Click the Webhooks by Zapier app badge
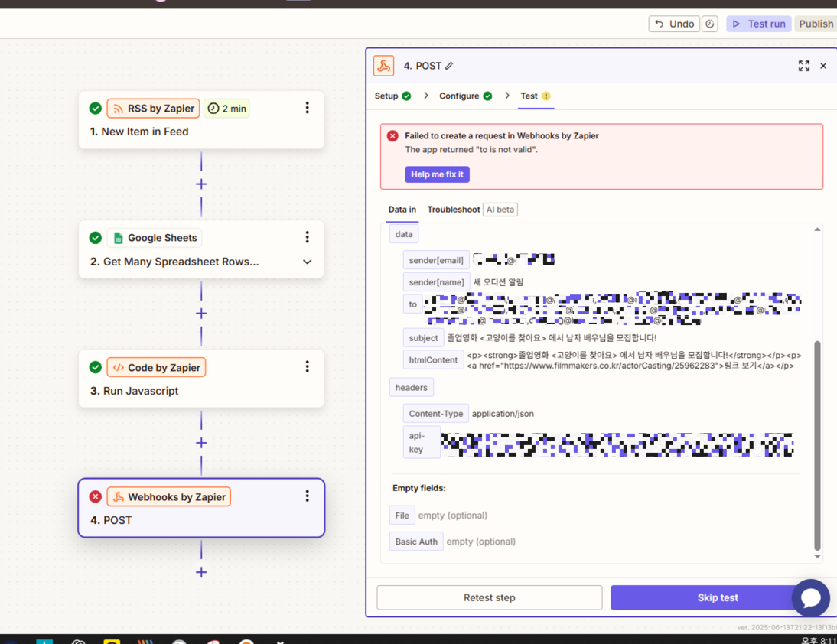Screen dimensions: 837x644 coord(168,496)
